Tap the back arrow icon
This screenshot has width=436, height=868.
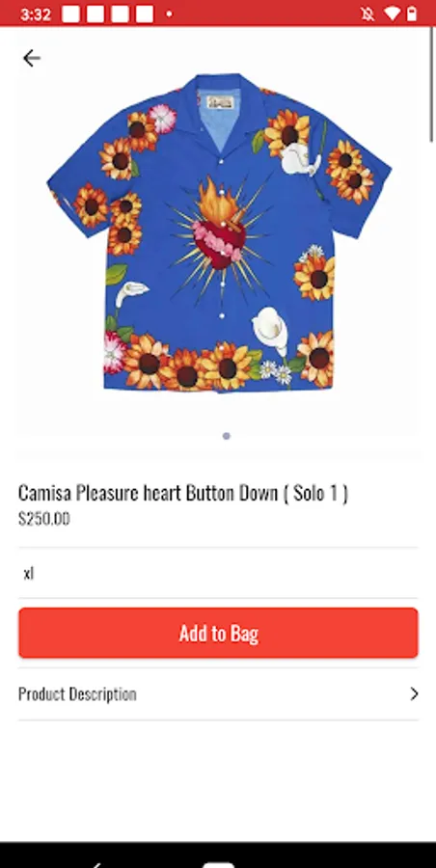tap(32, 58)
